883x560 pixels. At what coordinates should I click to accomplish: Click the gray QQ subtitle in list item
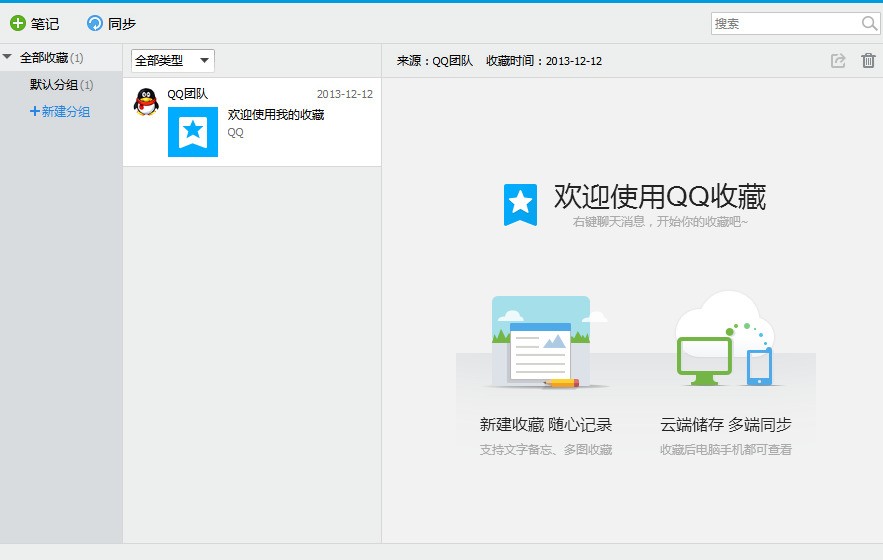click(x=235, y=132)
